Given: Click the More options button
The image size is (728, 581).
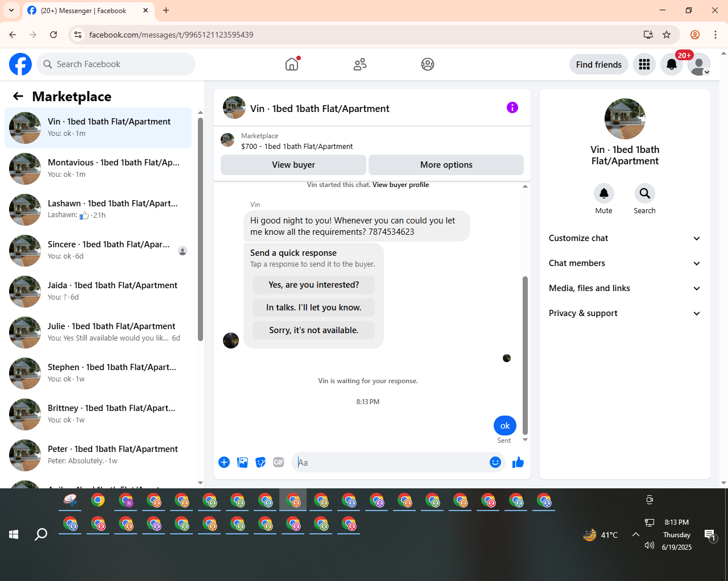Looking at the screenshot, I should click(446, 165).
